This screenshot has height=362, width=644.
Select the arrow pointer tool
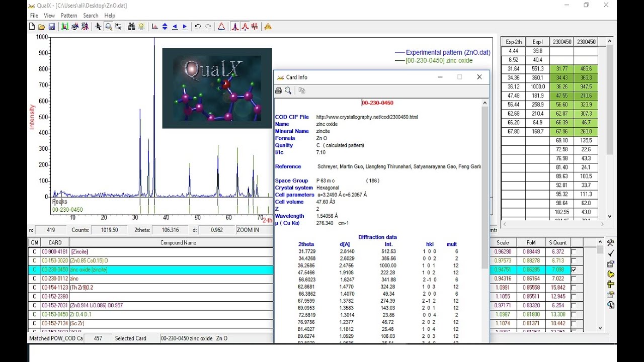pyautogui.click(x=99, y=27)
